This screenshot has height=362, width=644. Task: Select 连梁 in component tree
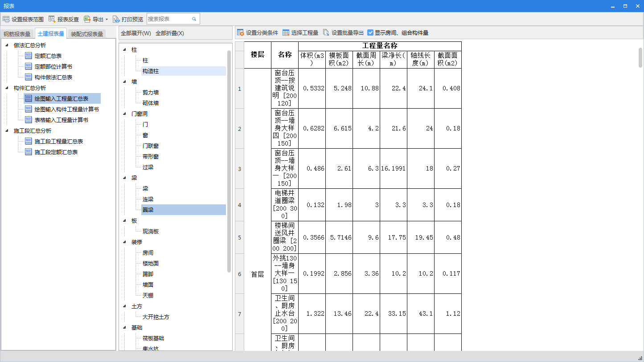pos(148,199)
